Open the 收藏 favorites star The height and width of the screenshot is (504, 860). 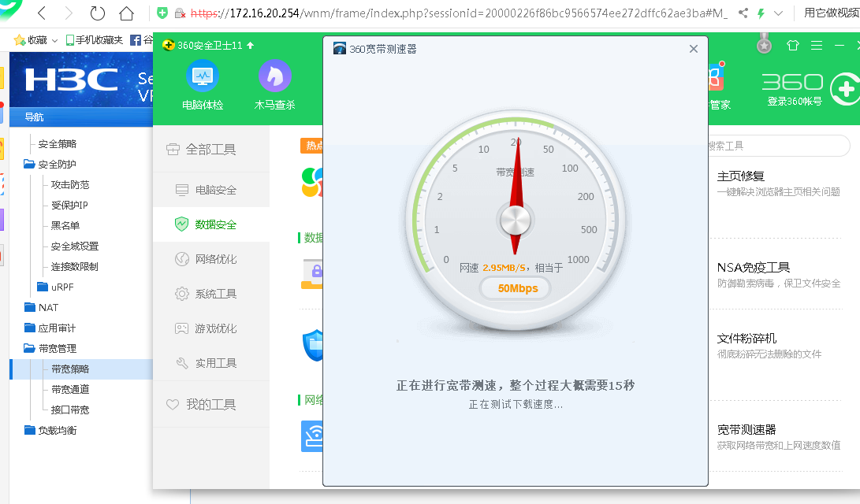pyautogui.click(x=19, y=39)
